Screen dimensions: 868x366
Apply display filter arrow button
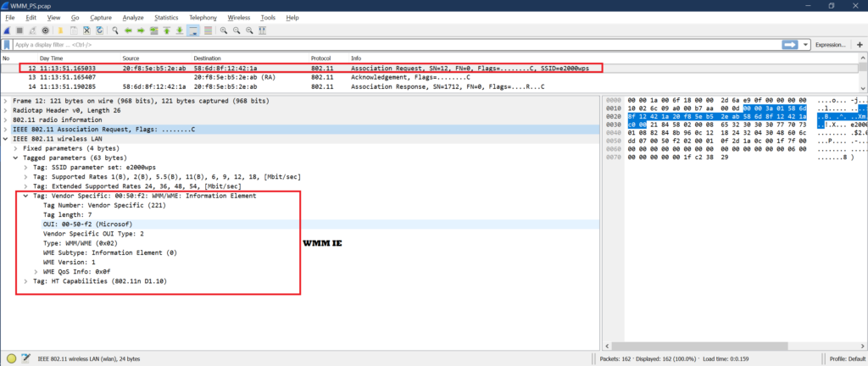[x=789, y=44]
